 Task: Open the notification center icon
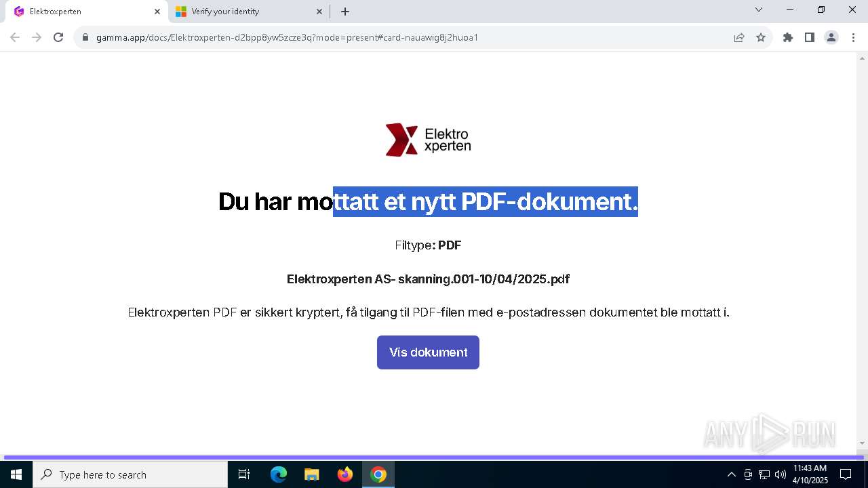[846, 474]
